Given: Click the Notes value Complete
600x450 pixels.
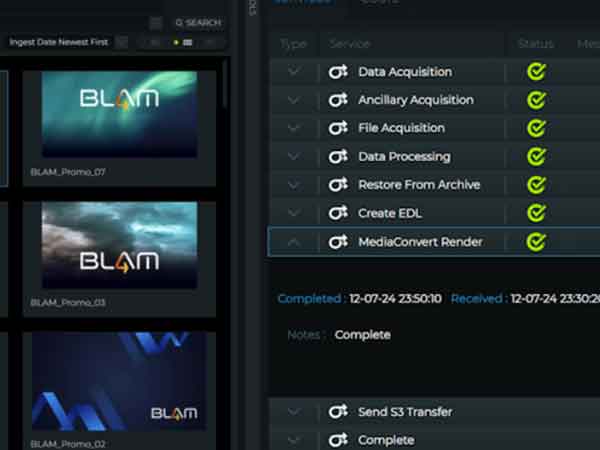Looking at the screenshot, I should [362, 335].
